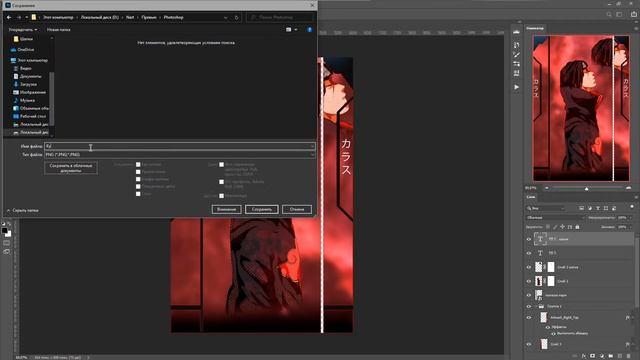Switch foreground and background colors icon

point(9,224)
